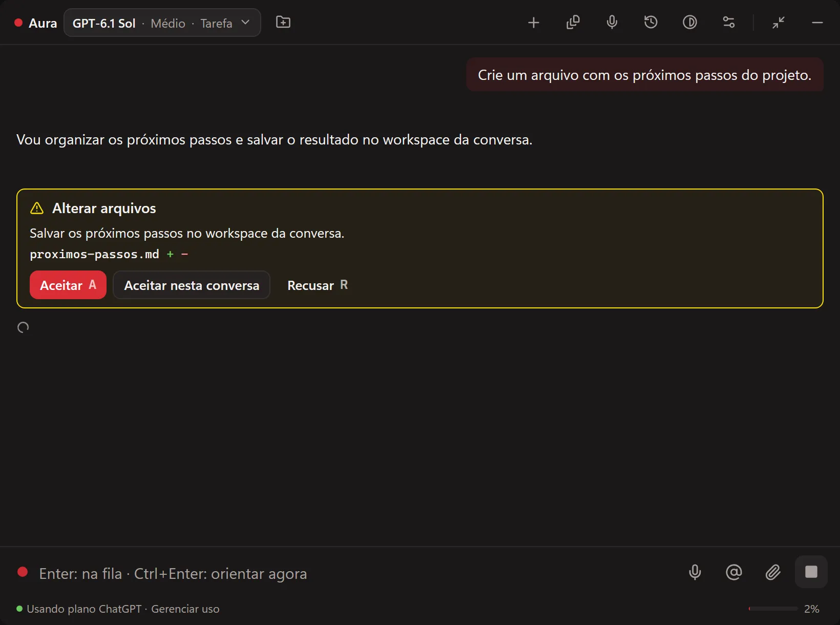Click the Alterar arquivos heading

tap(104, 208)
